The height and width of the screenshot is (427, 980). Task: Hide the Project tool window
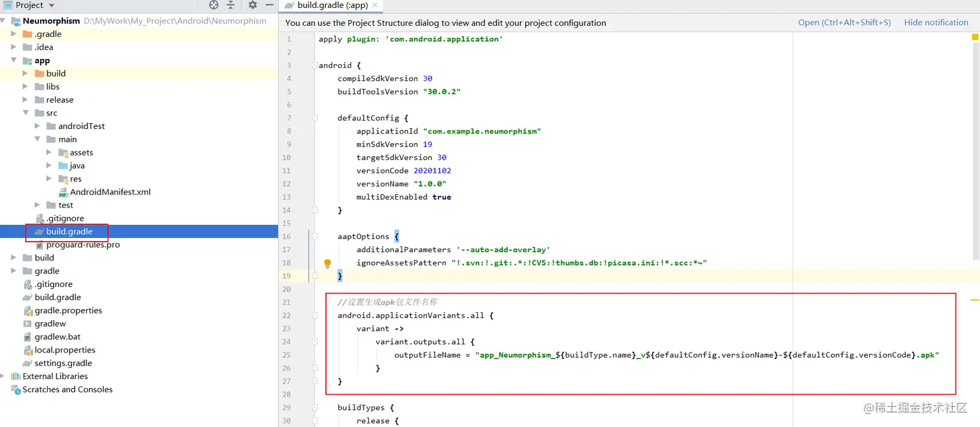270,5
